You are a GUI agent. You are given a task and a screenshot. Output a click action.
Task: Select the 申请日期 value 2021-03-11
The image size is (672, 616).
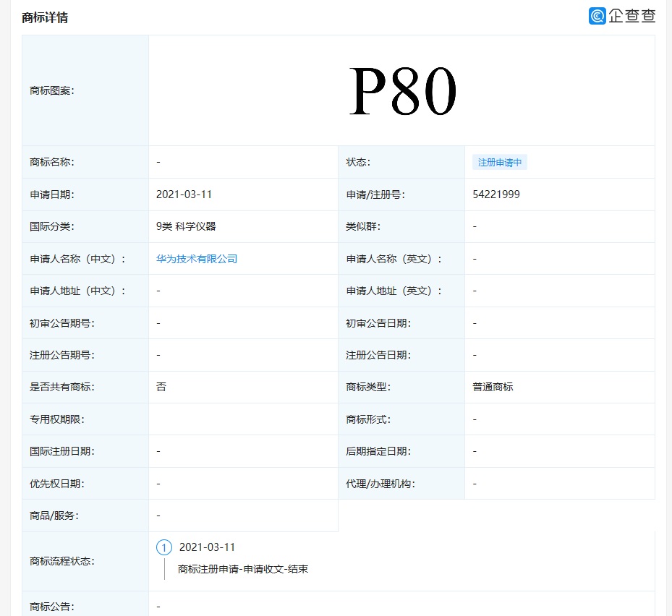pos(184,194)
